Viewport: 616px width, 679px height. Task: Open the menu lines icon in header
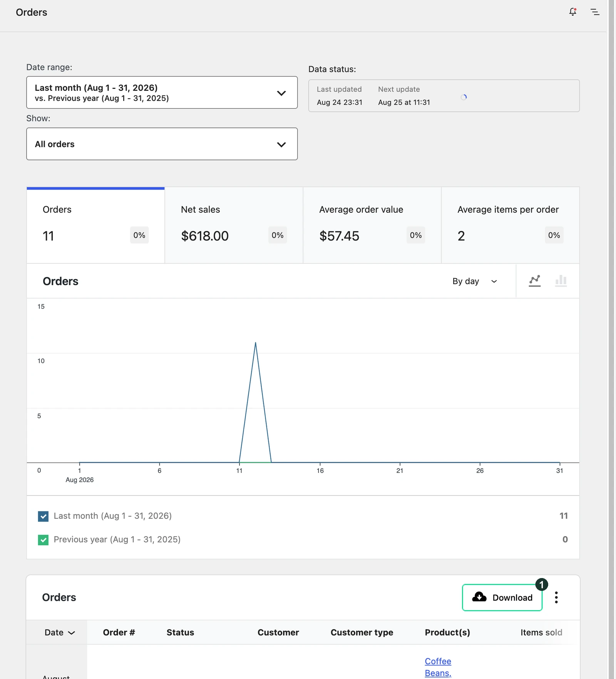(x=595, y=12)
